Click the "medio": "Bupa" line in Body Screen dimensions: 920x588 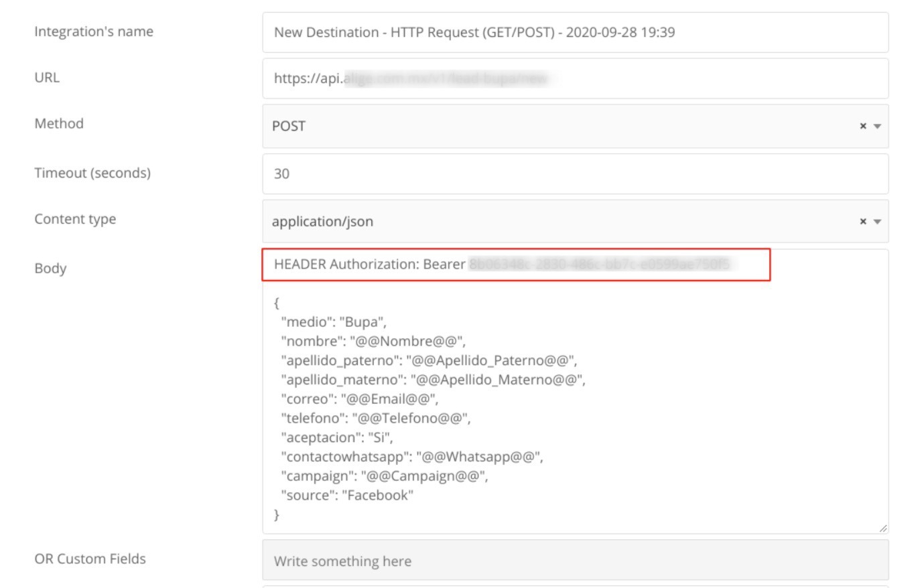tap(334, 322)
